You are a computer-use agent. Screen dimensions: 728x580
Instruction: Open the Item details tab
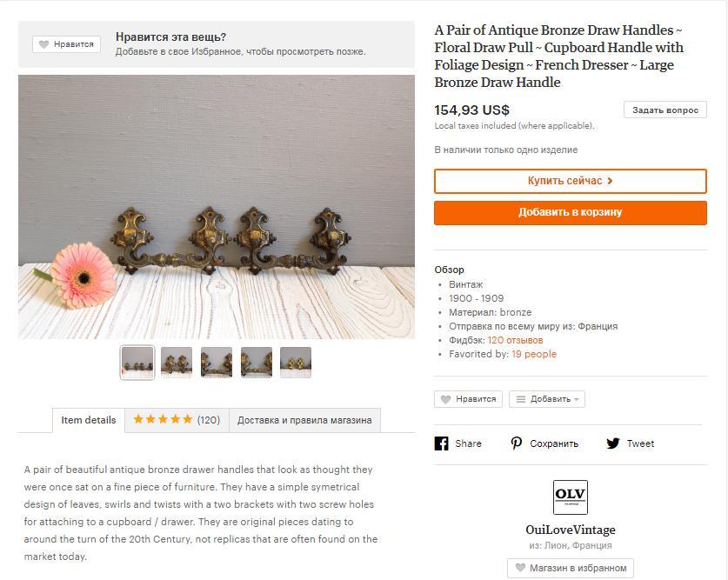(x=88, y=420)
